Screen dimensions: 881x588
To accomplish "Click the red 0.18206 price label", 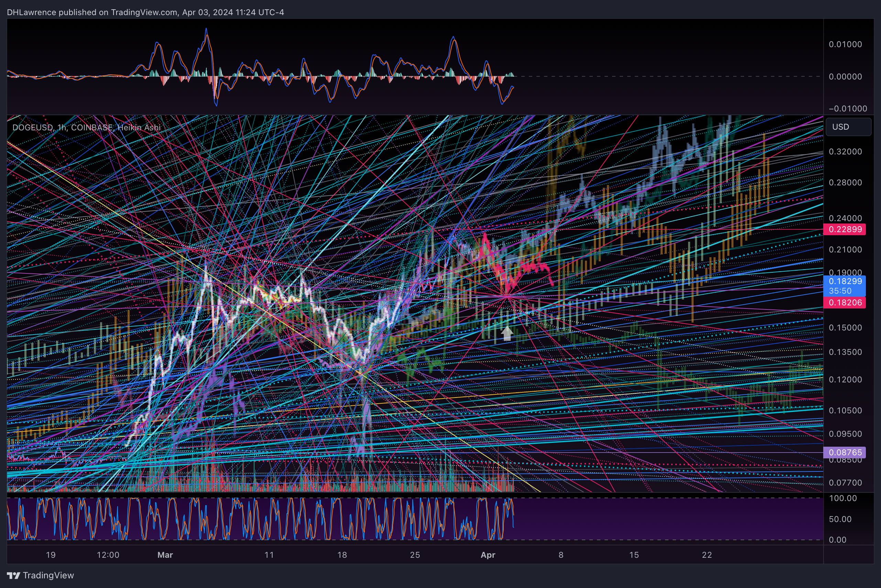I will click(844, 303).
